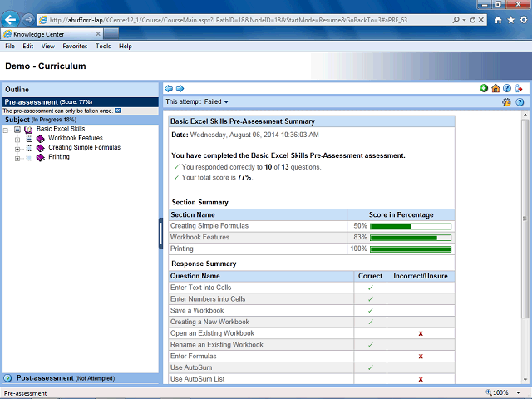
Task: Click the status box beside Workbook Features
Action: click(30, 139)
